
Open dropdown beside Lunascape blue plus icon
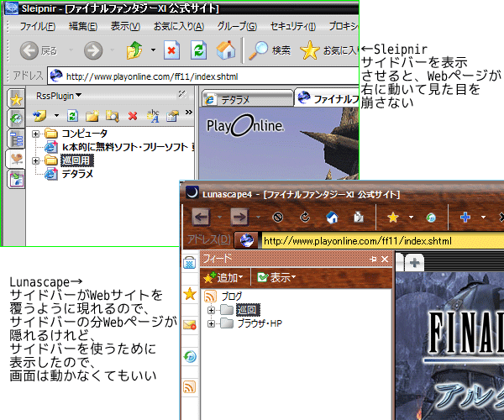point(483,218)
